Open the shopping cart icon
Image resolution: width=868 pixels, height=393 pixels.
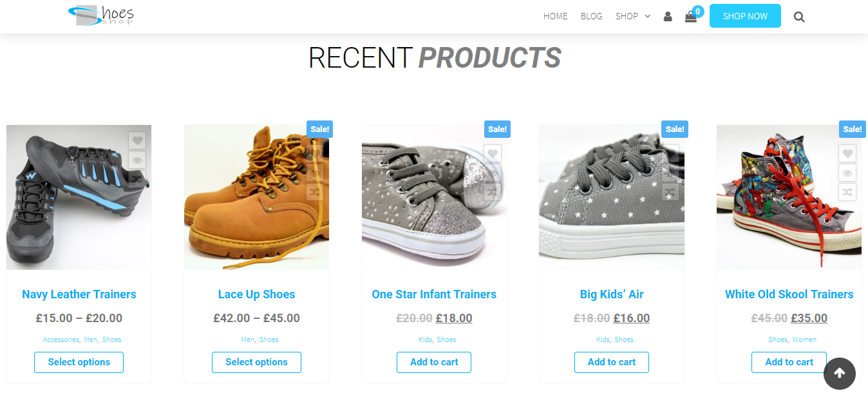pos(690,17)
